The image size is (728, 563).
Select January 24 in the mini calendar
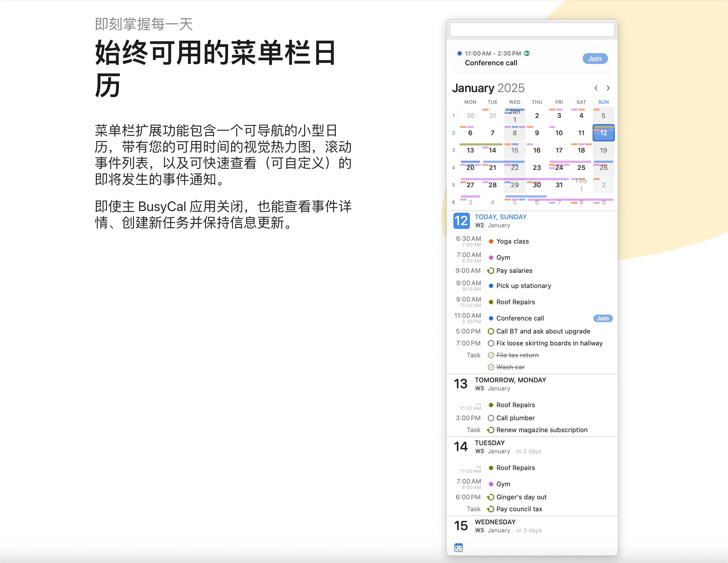point(559,168)
